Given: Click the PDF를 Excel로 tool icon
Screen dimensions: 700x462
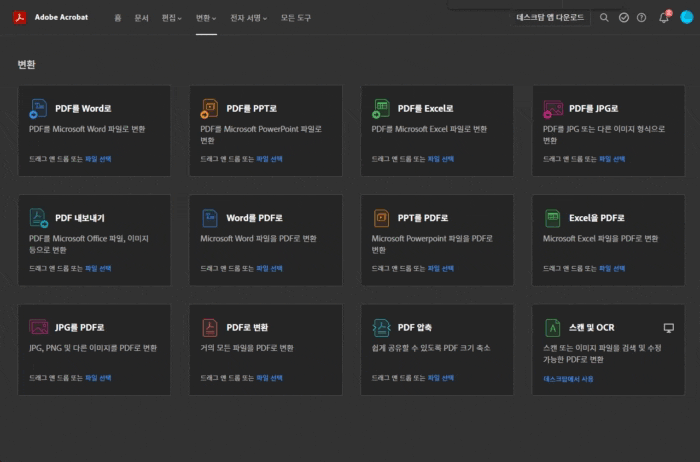Looking at the screenshot, I should coord(381,107).
